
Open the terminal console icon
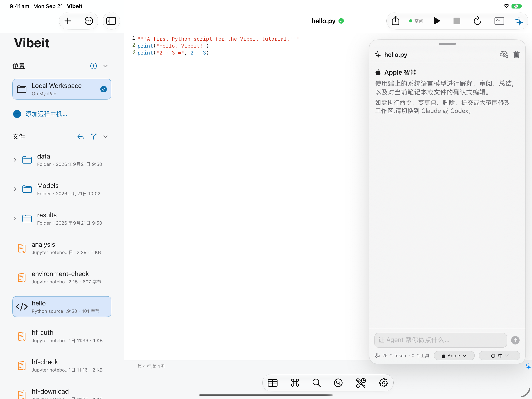(x=499, y=21)
